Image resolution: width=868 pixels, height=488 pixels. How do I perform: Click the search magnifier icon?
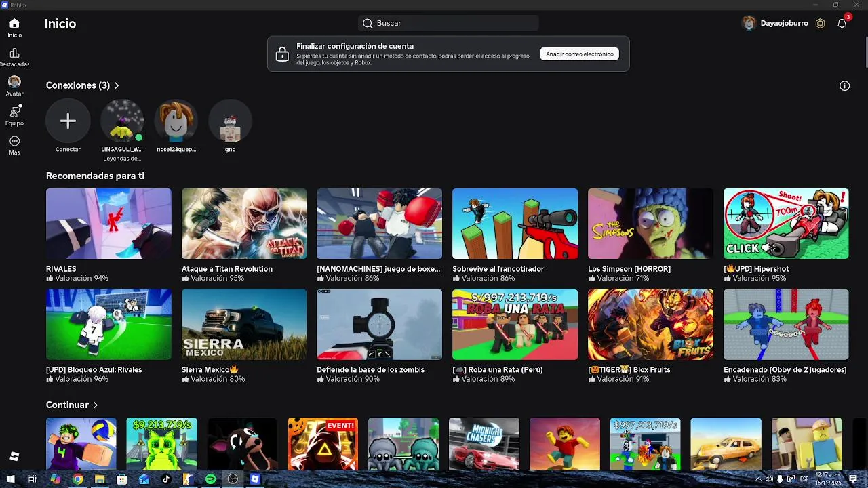point(368,23)
